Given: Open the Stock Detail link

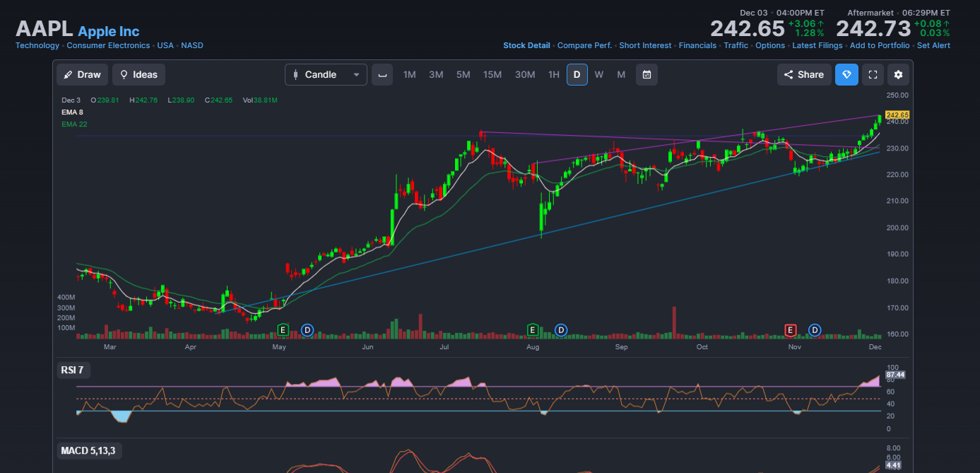Looking at the screenshot, I should (526, 45).
